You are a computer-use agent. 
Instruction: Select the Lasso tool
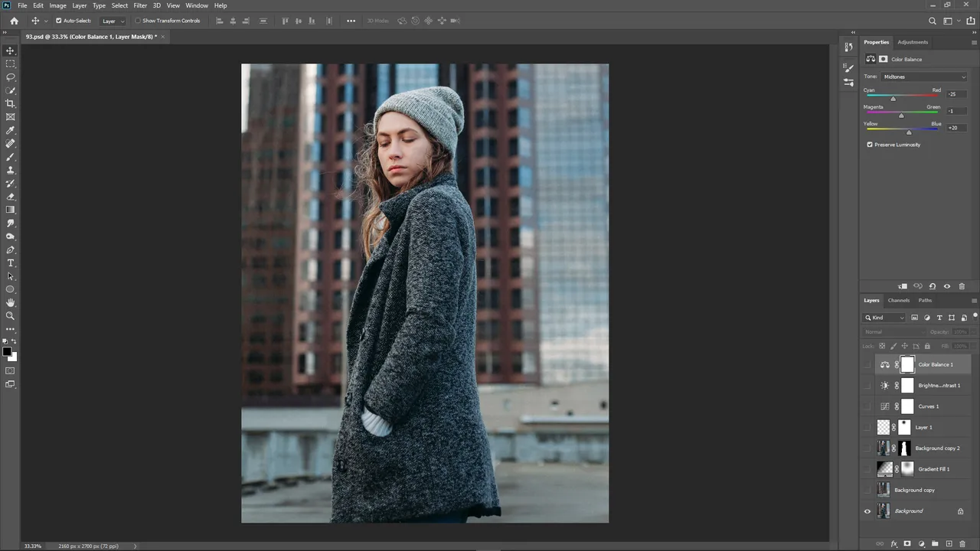click(10, 77)
